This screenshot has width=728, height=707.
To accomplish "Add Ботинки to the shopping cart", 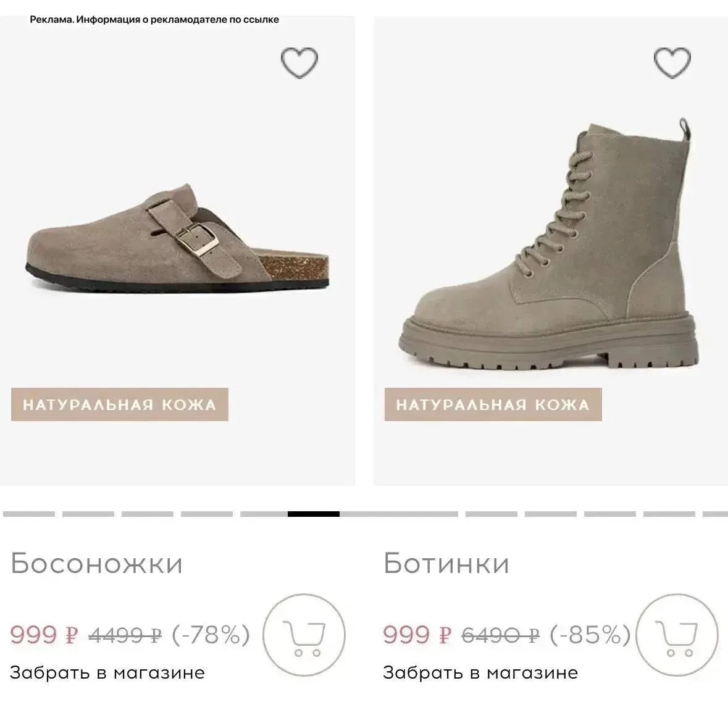I will 677,635.
